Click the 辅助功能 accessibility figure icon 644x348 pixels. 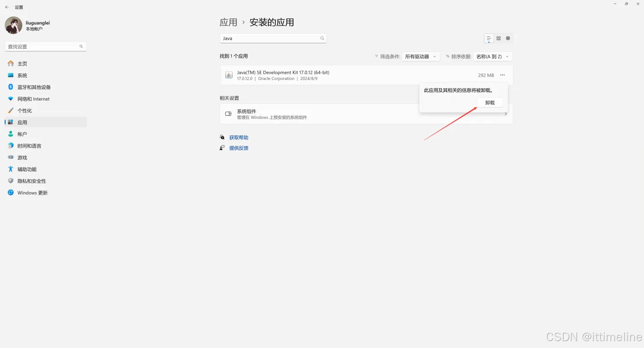[11, 169]
